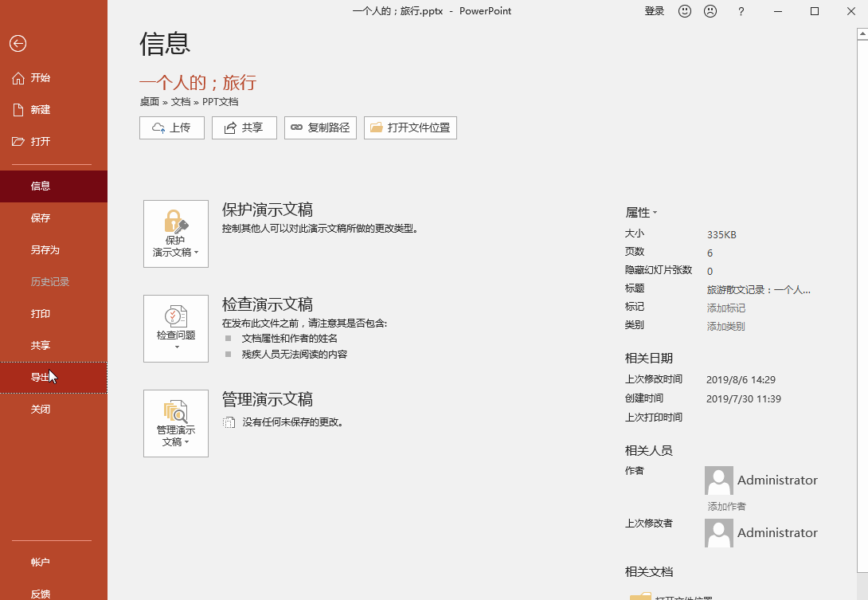Screen dimensions: 868x600
Task: Click the frowning face feedback icon
Action: click(710, 11)
